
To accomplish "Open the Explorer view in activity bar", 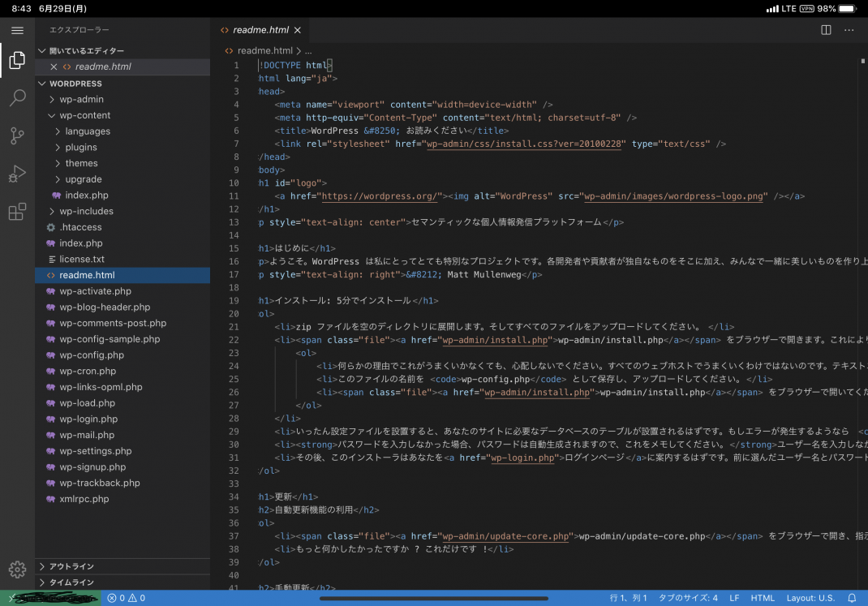I will click(x=17, y=60).
